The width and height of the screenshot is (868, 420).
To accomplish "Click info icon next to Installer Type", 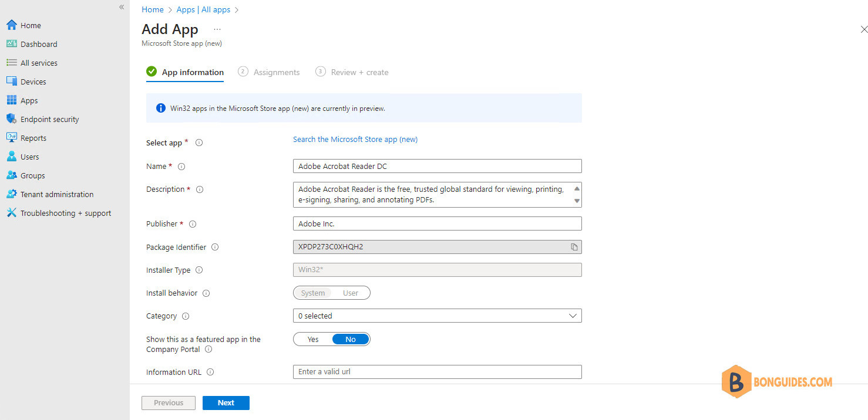I will 199,270.
